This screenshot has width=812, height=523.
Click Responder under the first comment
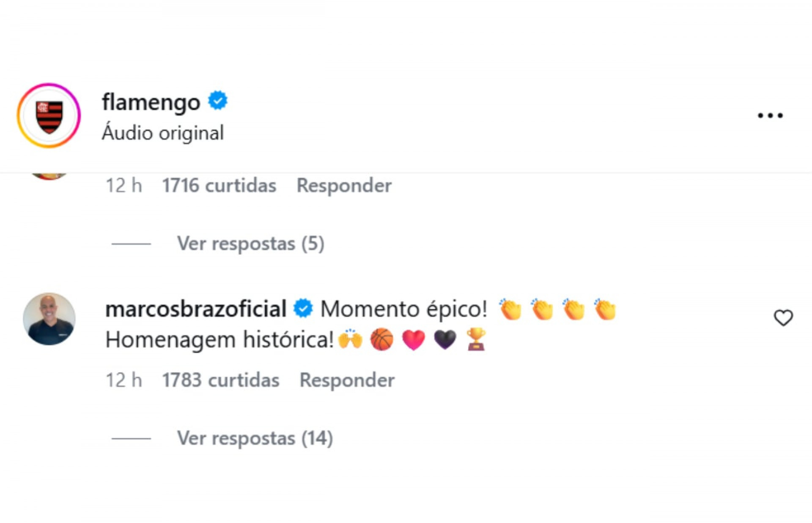tap(344, 185)
